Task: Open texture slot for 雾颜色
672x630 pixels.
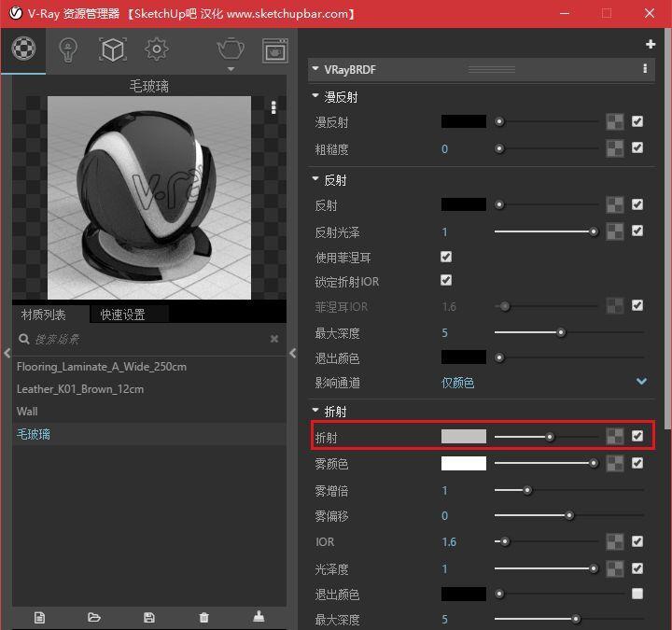Action: point(615,463)
